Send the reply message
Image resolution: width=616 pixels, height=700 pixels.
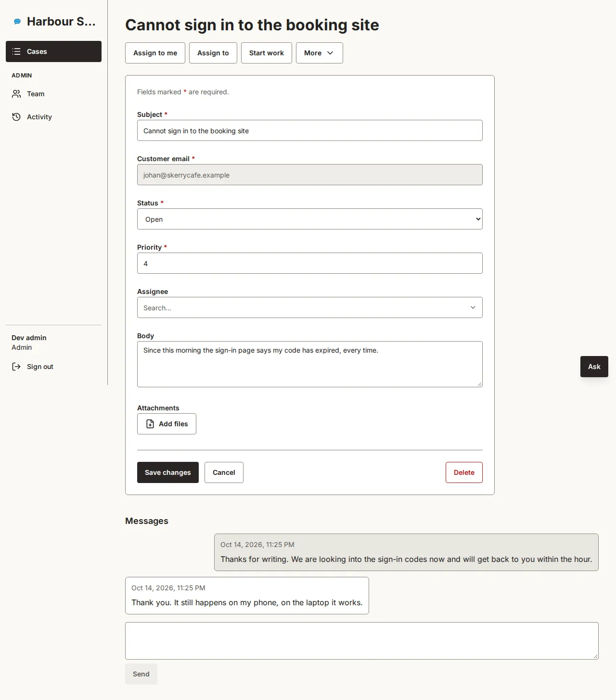(141, 674)
